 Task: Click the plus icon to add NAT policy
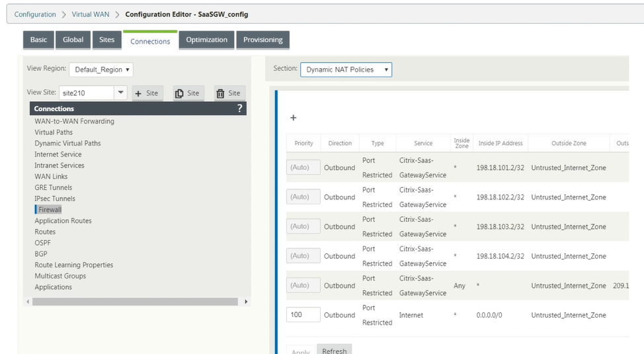pyautogui.click(x=294, y=118)
